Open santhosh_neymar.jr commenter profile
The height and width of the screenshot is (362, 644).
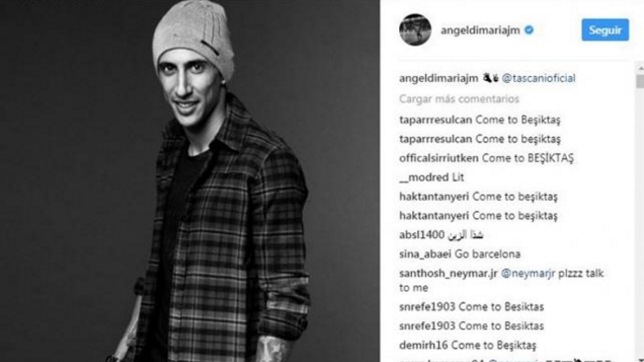(x=448, y=274)
